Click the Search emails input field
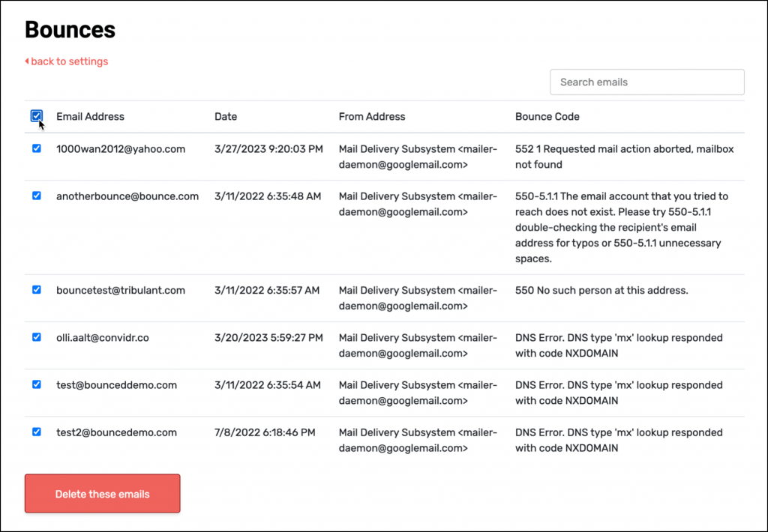Viewport: 768px width, 532px height. pyautogui.click(x=646, y=82)
